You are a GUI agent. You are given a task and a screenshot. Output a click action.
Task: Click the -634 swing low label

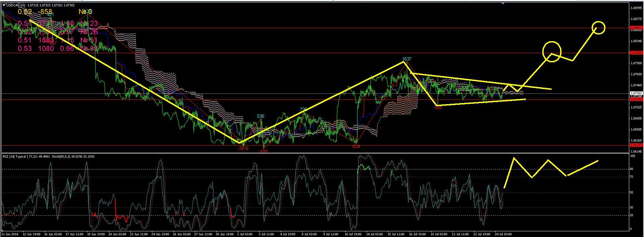[x=356, y=146]
